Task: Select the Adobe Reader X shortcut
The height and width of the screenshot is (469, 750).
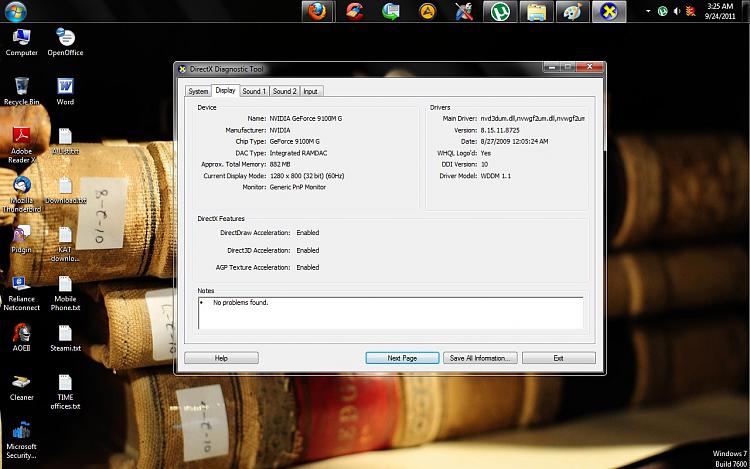Action: coord(22,145)
